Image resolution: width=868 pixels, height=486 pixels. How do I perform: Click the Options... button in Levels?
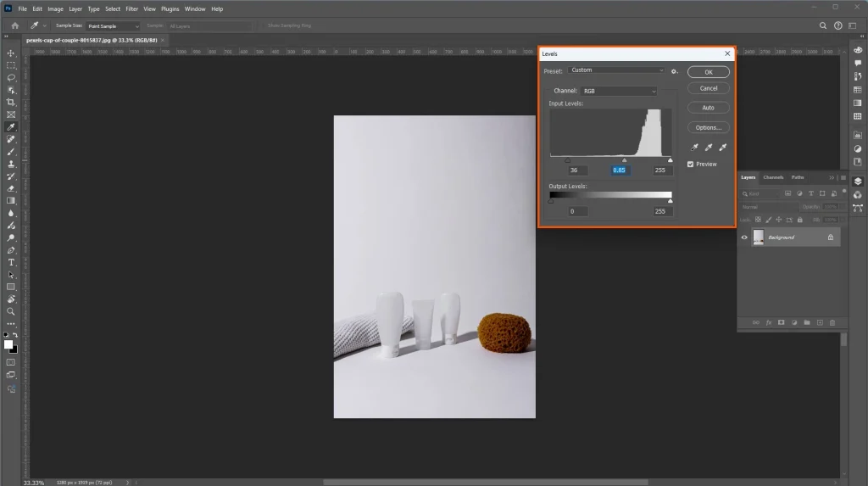click(708, 127)
